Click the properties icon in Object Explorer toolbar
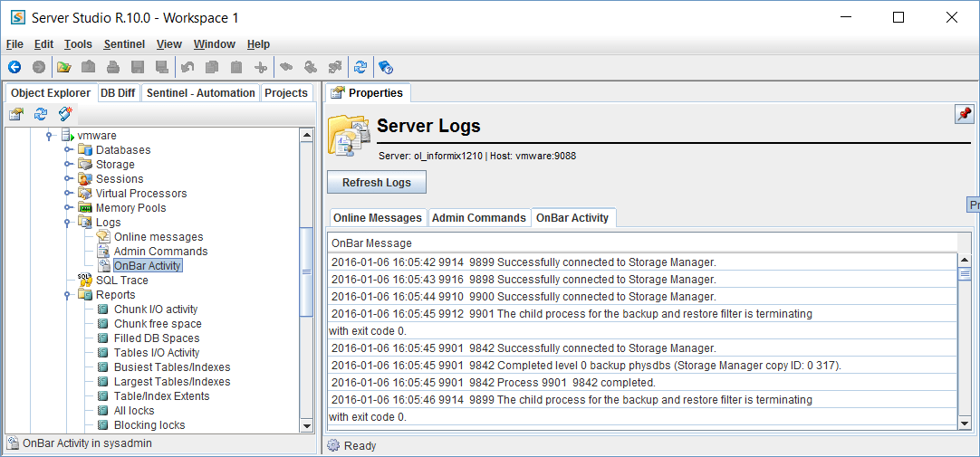The width and height of the screenshot is (980, 457). point(16,114)
